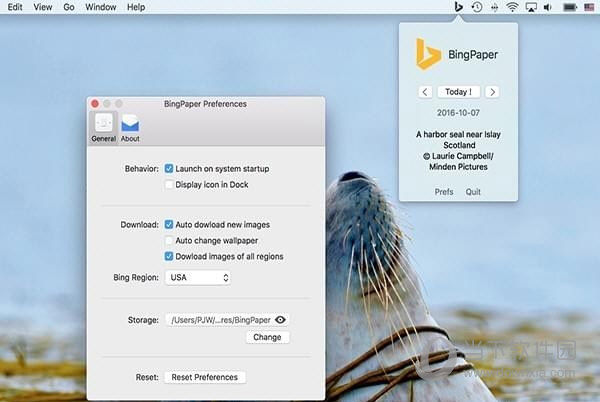Viewport: 600px width, 402px height.
Task: Click the Today ! button
Action: point(458,92)
